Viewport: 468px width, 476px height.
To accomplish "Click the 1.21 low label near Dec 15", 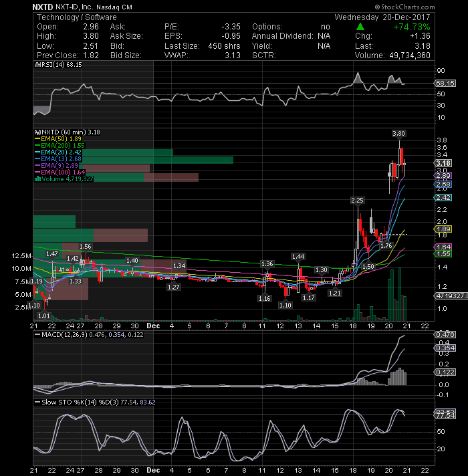I will (x=335, y=293).
